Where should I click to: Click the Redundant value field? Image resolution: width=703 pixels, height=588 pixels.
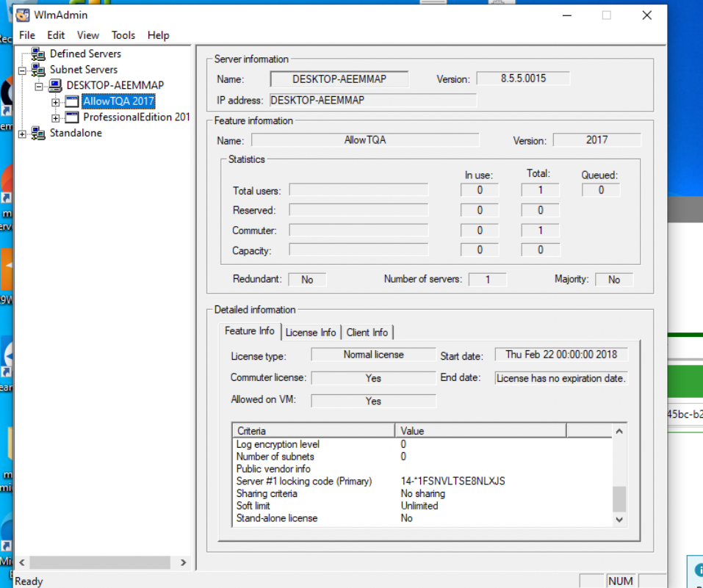(x=307, y=280)
